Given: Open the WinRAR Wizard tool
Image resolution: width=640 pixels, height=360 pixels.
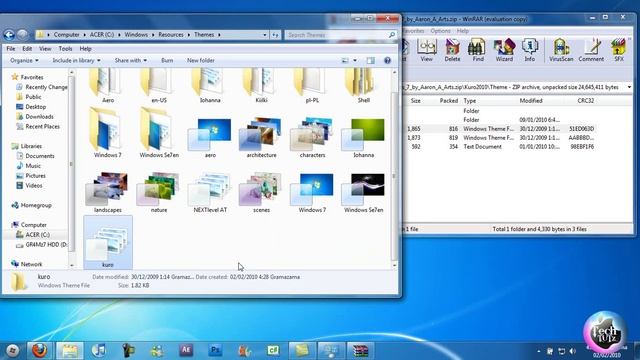Looking at the screenshot, I should click(x=504, y=50).
